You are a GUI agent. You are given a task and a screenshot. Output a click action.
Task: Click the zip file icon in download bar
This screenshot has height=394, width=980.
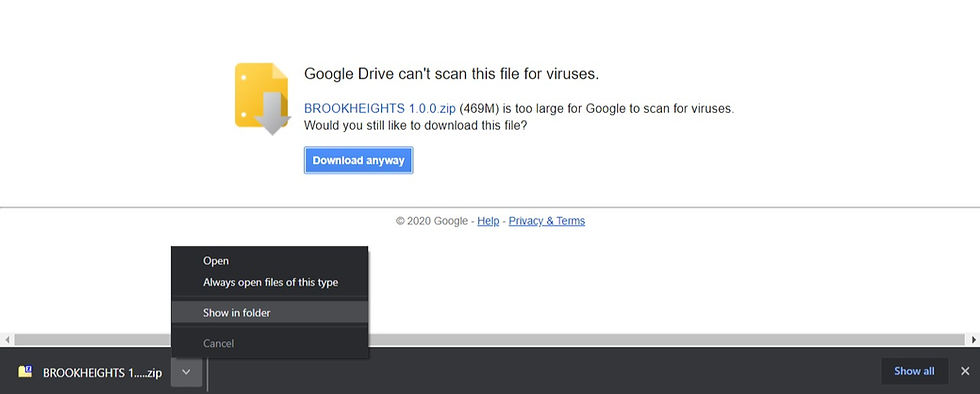(25, 372)
